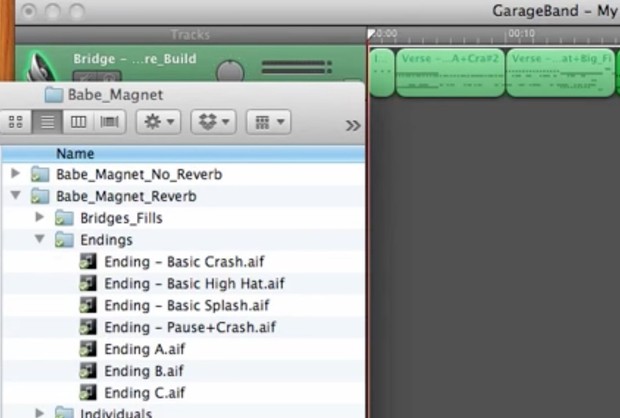Expand the Babe_Magnet_No_Reverb folder
This screenshot has height=418, width=620.
click(x=15, y=173)
